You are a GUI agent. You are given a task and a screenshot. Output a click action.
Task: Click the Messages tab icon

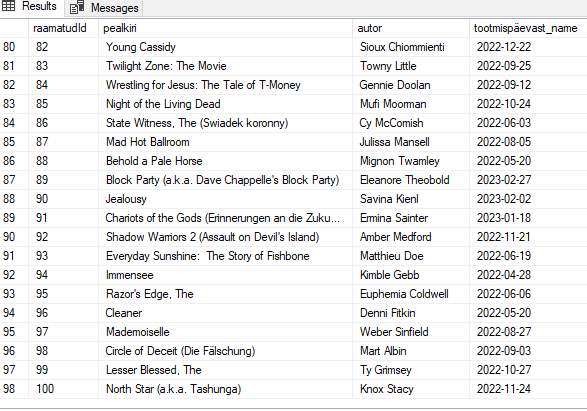[77, 7]
